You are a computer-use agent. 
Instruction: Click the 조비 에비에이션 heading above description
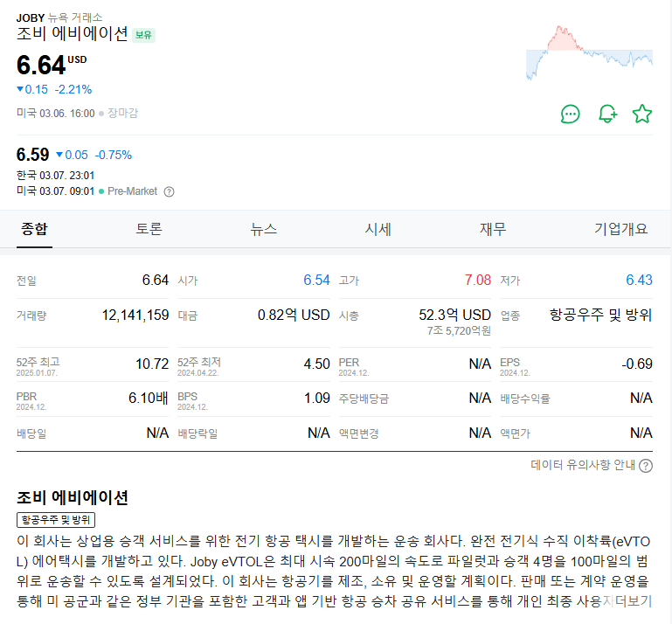coord(73,497)
